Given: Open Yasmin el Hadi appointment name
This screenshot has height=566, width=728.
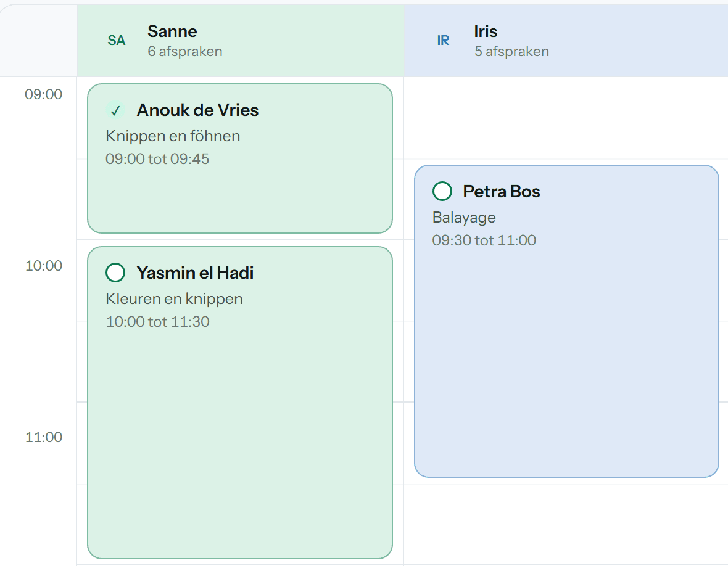Looking at the screenshot, I should [x=195, y=273].
